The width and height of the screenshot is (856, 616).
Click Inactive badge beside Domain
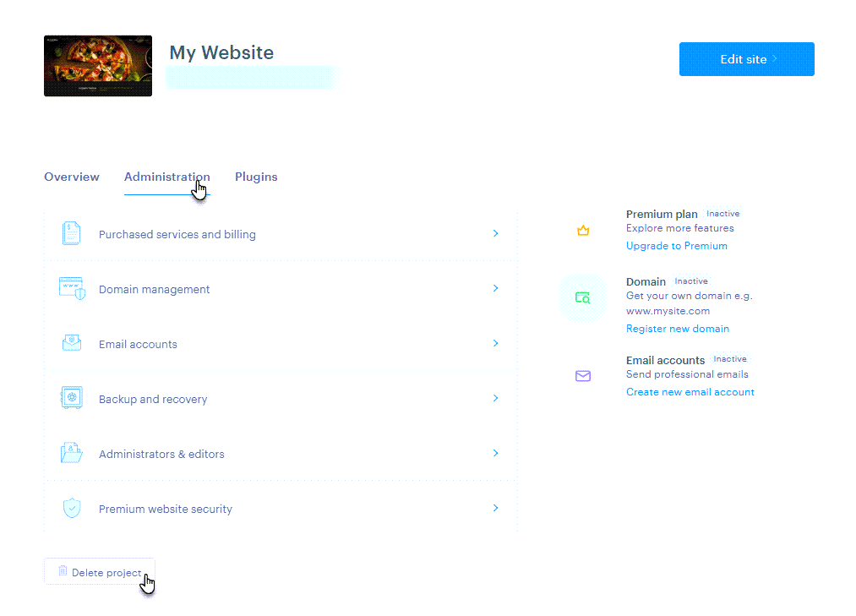click(691, 281)
